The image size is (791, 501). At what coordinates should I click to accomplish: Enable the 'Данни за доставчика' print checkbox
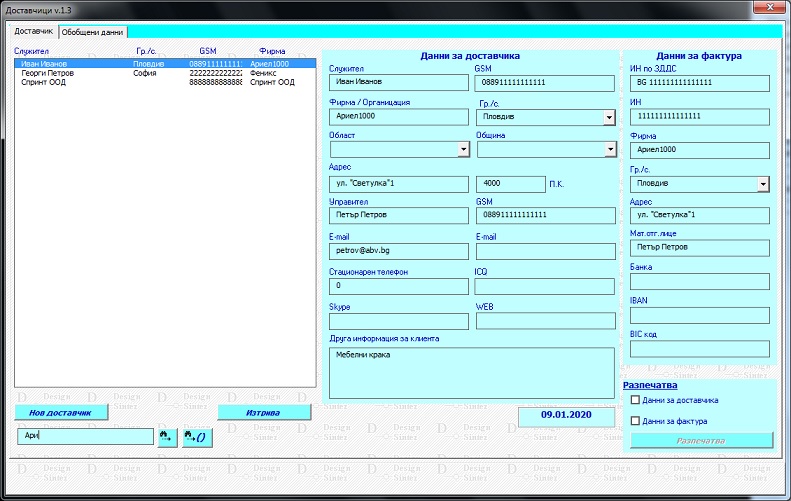(x=635, y=400)
